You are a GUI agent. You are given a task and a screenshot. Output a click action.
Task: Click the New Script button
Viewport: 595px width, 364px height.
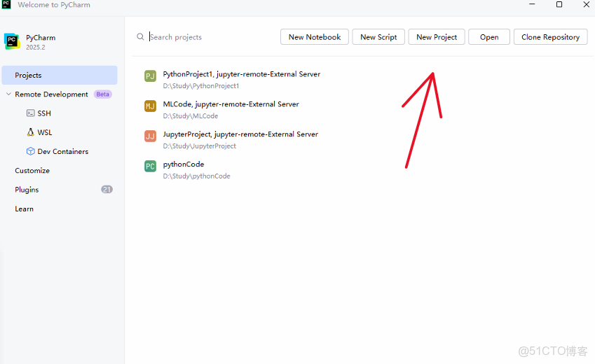tap(378, 37)
